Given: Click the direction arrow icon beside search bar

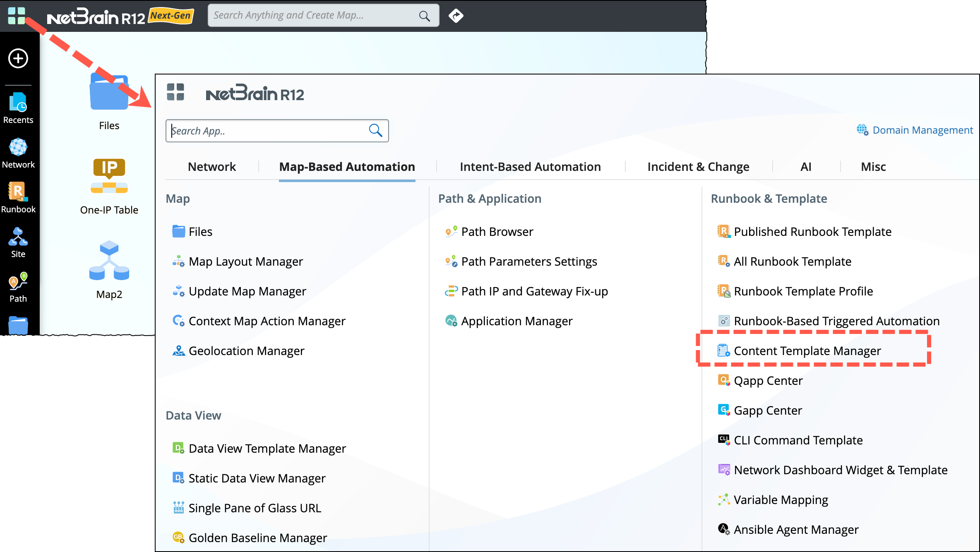Looking at the screenshot, I should click(456, 16).
